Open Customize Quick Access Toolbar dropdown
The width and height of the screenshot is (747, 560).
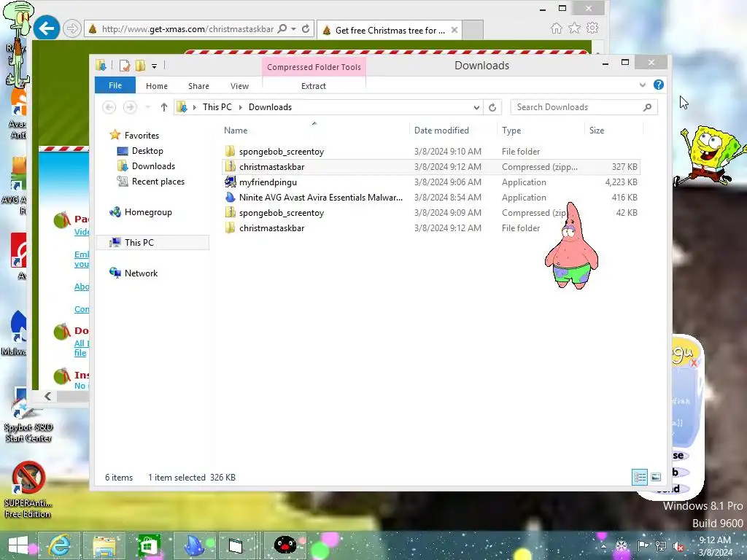coord(155,66)
